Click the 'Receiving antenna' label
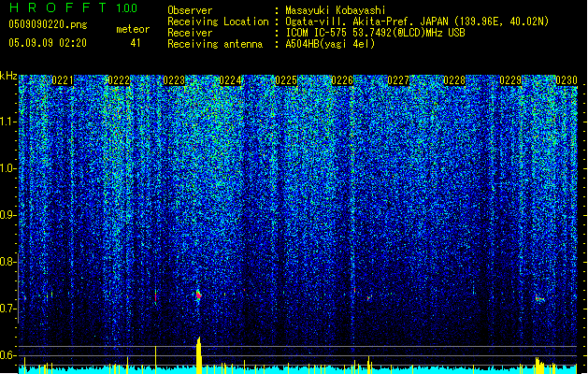 215,44
